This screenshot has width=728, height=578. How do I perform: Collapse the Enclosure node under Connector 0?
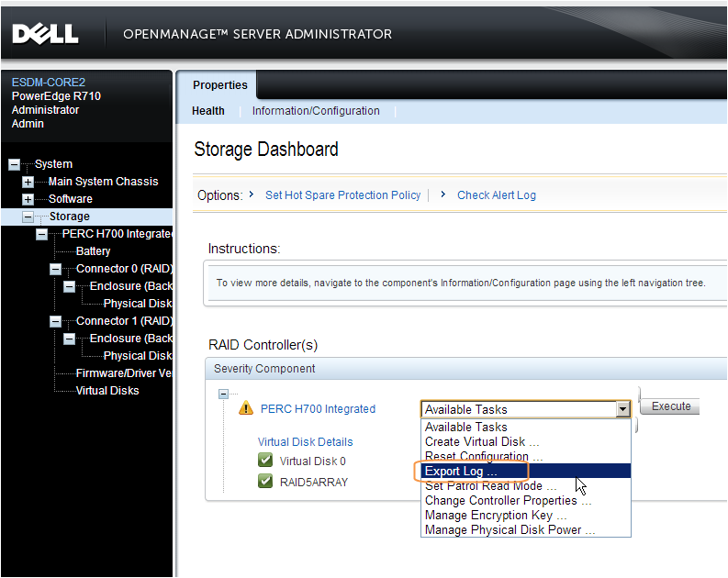tap(69, 286)
